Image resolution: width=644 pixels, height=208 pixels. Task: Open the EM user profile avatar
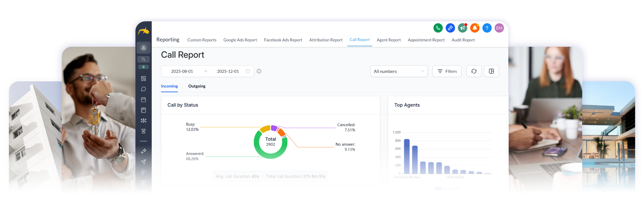499,28
